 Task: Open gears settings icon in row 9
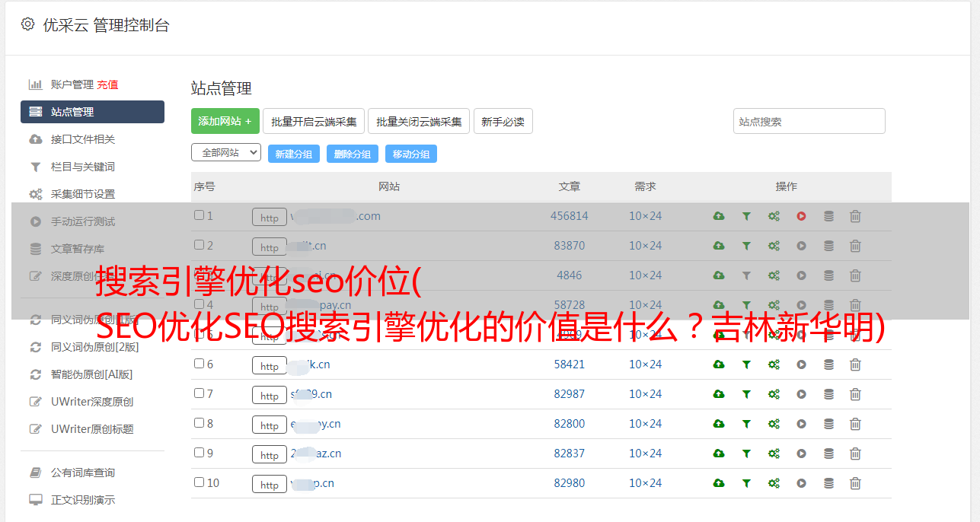coord(774,454)
